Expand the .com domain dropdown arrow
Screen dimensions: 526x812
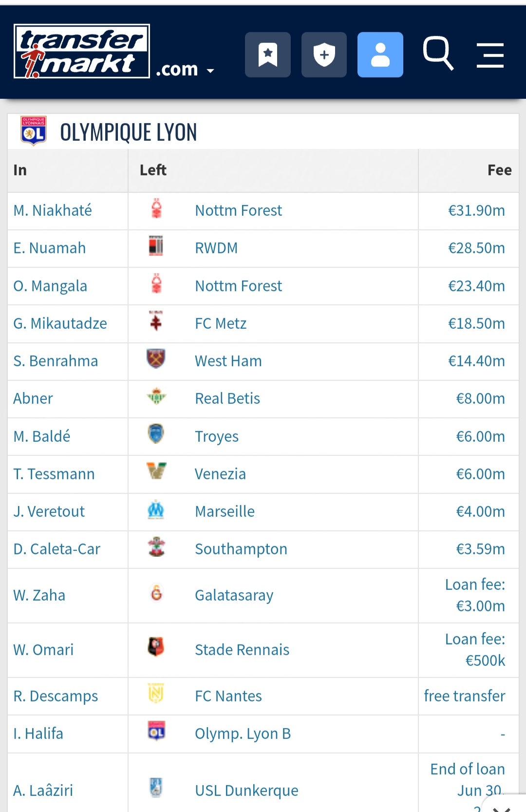click(210, 71)
